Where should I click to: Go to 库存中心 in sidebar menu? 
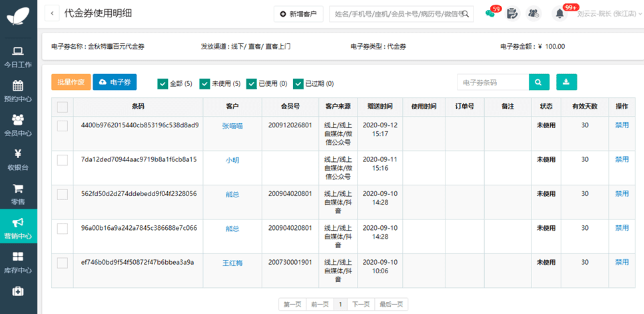pyautogui.click(x=18, y=262)
